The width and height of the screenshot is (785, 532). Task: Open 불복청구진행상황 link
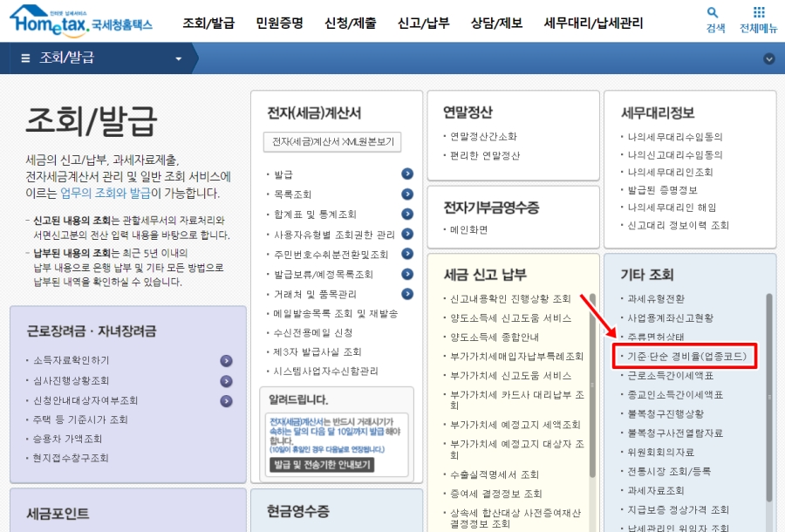coord(666,414)
